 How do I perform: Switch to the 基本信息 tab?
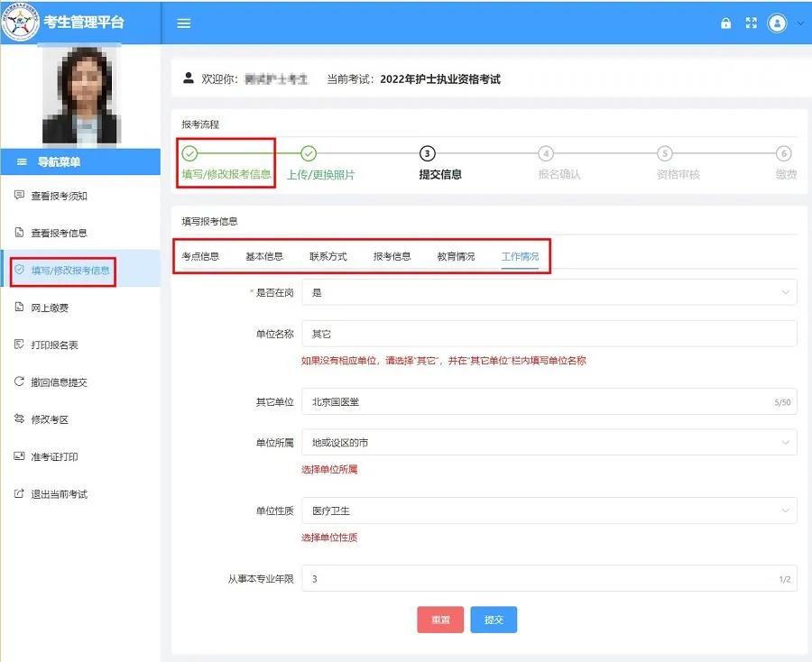coord(263,255)
